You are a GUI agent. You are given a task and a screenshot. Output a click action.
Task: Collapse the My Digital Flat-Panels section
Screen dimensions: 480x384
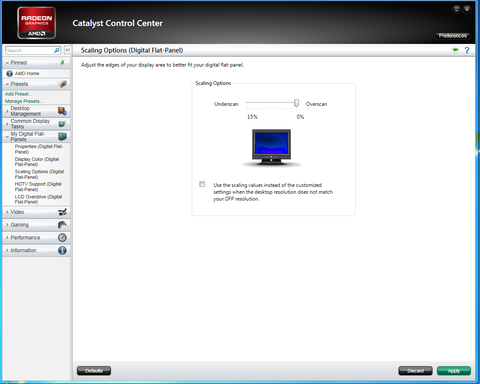click(x=7, y=136)
